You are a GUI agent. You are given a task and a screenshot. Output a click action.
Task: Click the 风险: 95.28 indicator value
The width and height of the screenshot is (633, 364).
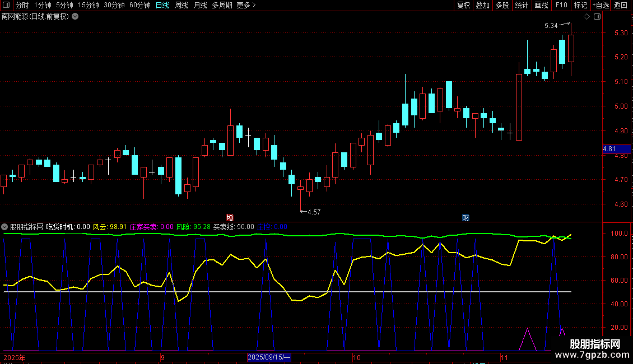(x=193, y=227)
